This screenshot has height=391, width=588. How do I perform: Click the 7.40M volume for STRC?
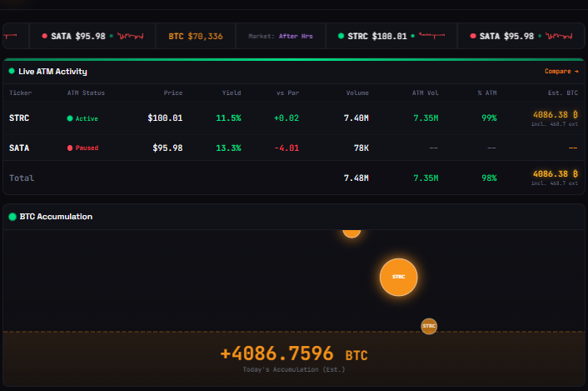[356, 118]
